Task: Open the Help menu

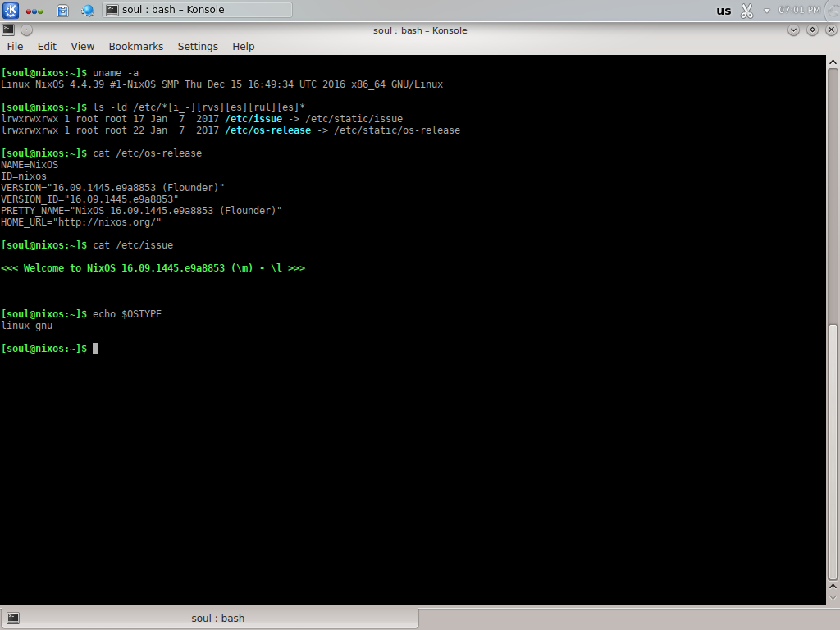Action: (x=243, y=47)
